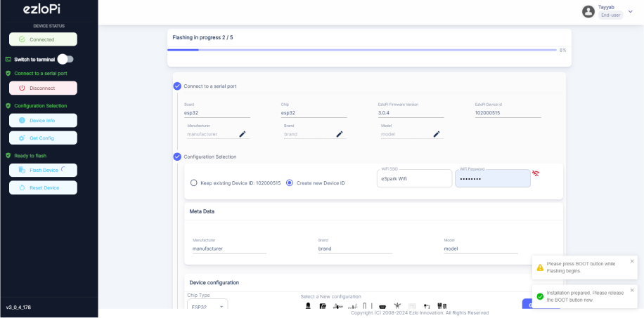Click the Chip field showing esp32
The height and width of the screenshot is (318, 644).
pyautogui.click(x=314, y=113)
